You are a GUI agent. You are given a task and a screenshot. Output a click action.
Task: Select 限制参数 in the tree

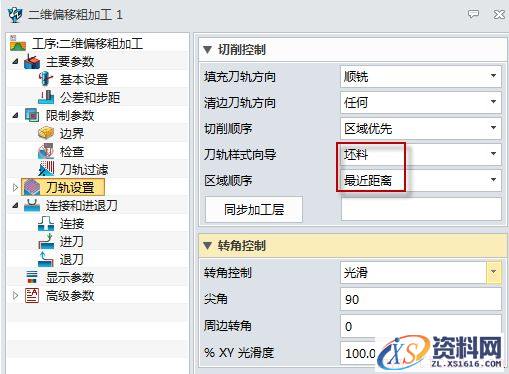coord(70,116)
